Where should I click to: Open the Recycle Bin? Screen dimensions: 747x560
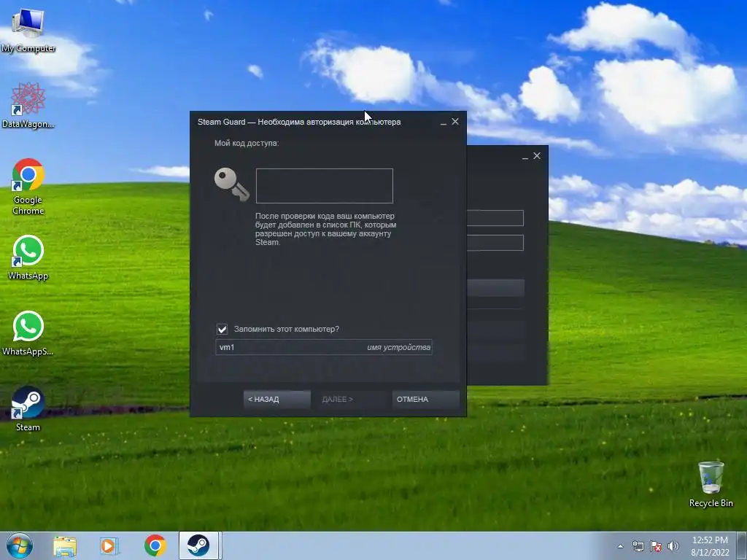(x=711, y=484)
